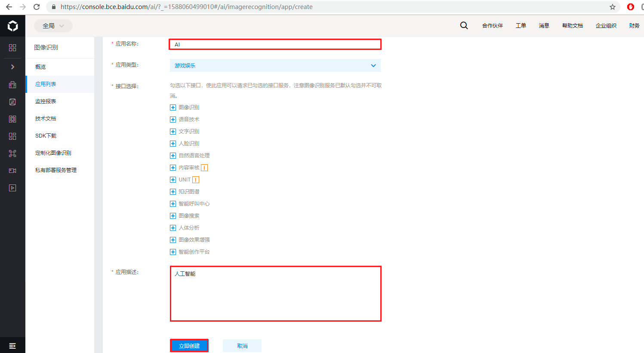The height and width of the screenshot is (353, 644).
Task: Click the building icon in the dark sidebar
Action: 12,85
